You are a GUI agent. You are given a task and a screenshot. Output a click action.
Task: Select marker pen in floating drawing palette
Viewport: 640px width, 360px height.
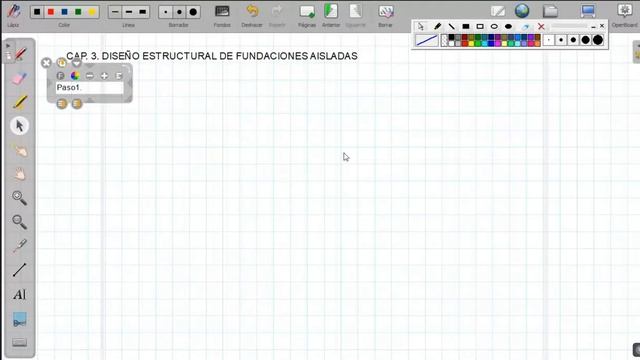(437, 27)
